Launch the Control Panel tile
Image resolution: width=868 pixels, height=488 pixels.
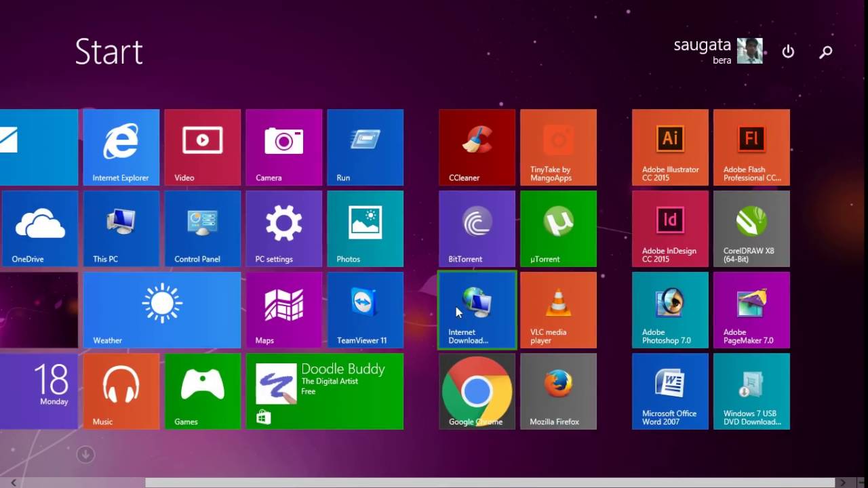[203, 228]
